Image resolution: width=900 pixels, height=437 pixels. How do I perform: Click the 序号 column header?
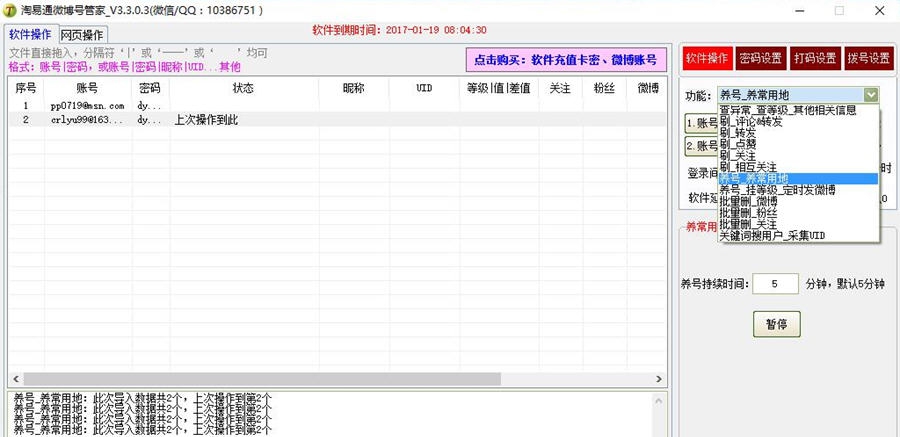pyautogui.click(x=25, y=88)
